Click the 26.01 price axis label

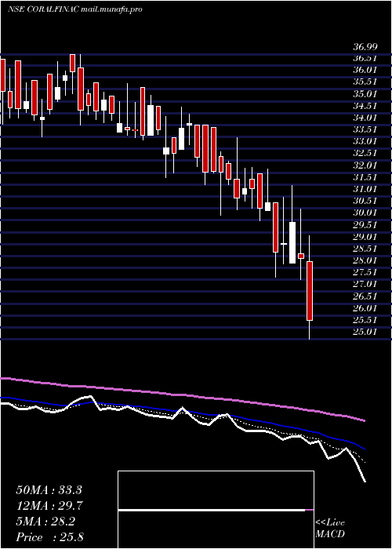364,308
